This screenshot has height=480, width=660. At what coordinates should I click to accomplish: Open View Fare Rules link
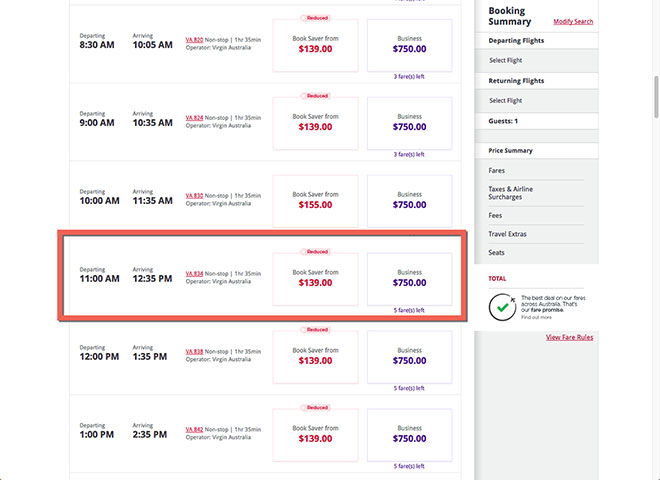[x=569, y=337]
